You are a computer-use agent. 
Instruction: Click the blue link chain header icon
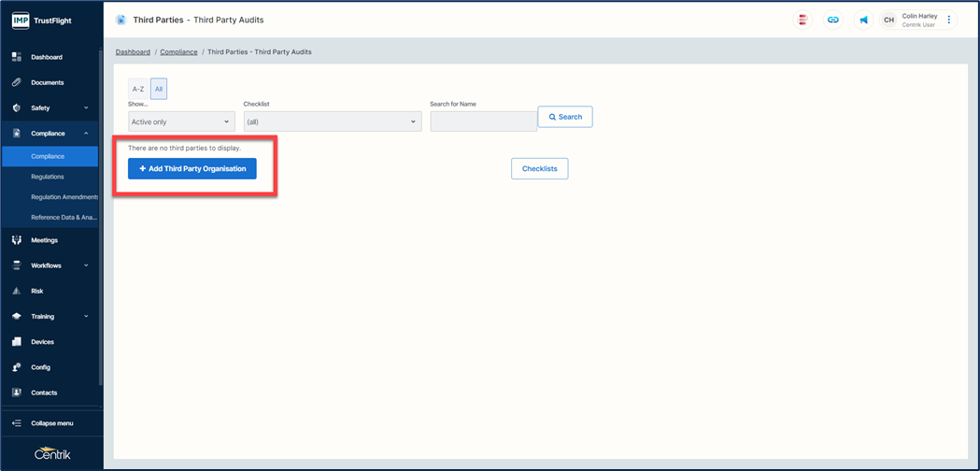click(833, 20)
